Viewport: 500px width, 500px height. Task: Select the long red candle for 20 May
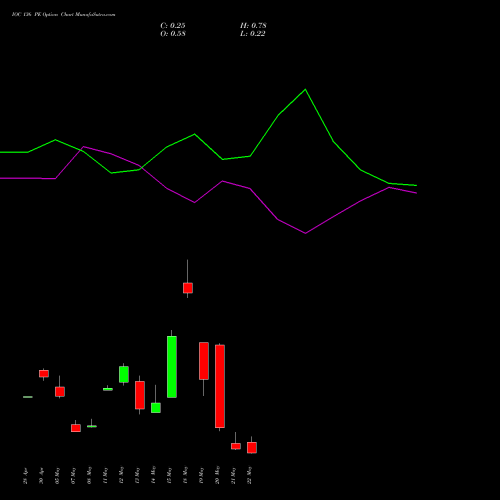(x=220, y=386)
